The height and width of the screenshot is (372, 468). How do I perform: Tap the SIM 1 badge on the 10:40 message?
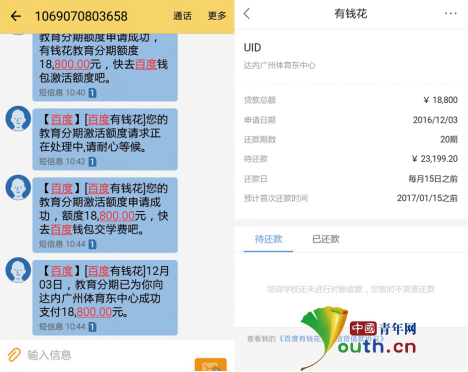point(92,93)
